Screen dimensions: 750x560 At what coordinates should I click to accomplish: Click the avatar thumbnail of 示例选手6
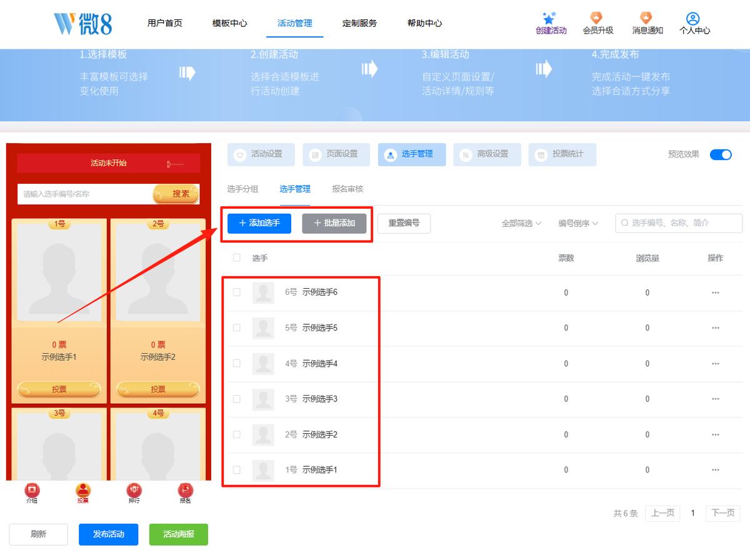point(263,292)
